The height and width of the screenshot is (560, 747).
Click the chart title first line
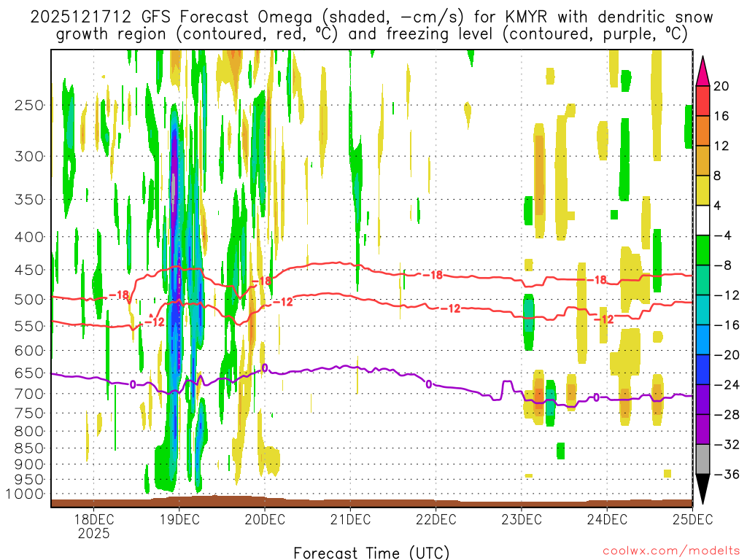371,17
